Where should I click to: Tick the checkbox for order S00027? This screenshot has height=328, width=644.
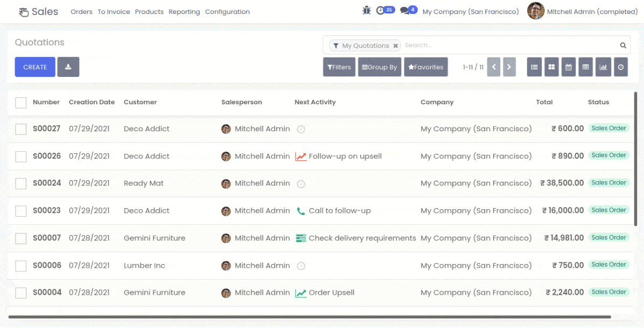click(x=21, y=129)
